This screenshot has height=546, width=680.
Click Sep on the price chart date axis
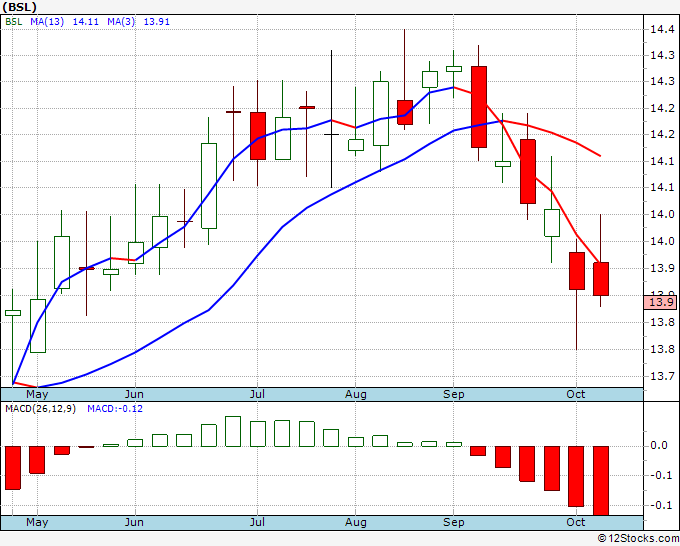(454, 394)
